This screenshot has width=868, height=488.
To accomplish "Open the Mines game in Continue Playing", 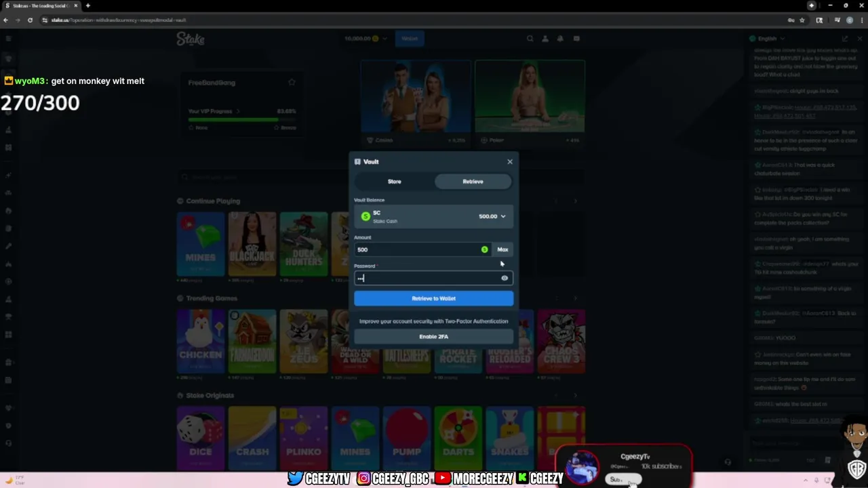I will [201, 244].
